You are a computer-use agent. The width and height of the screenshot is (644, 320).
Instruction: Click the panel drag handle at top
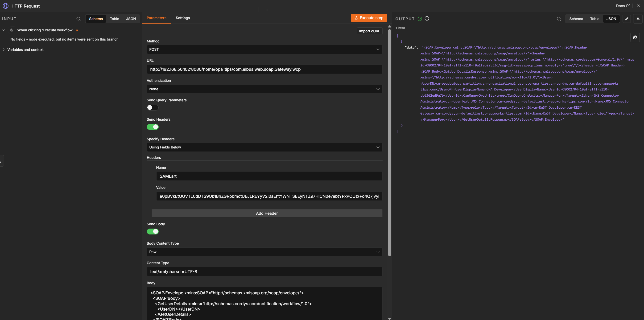267,10
